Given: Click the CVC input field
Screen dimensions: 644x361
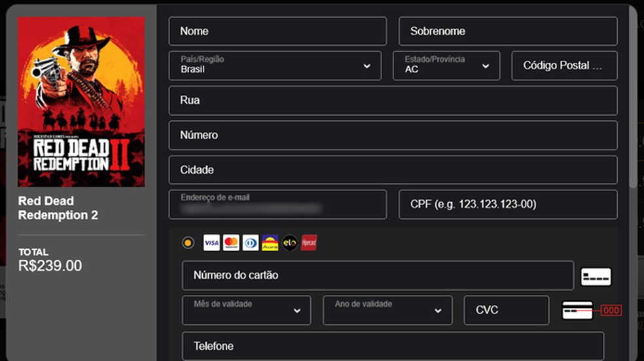Looking at the screenshot, I should (x=507, y=310).
